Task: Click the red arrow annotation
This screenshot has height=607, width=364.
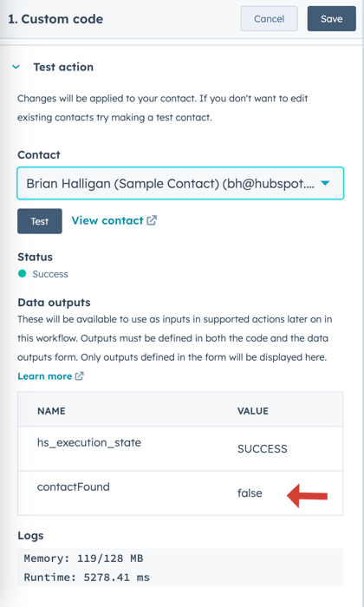Action: (307, 495)
